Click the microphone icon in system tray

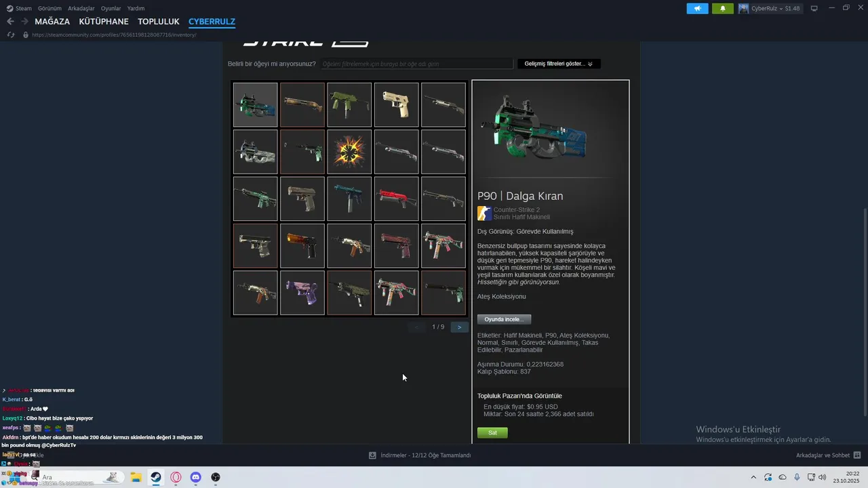[797, 477]
